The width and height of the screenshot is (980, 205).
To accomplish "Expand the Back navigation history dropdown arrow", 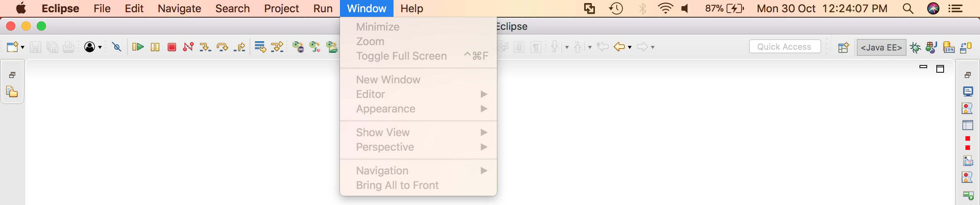I will [x=630, y=47].
